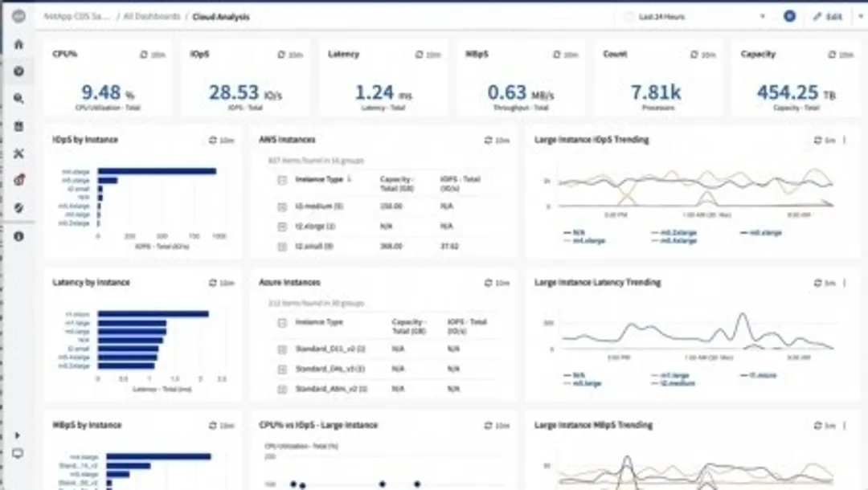Click the monitor icon at sidebar bottom

[x=18, y=454]
